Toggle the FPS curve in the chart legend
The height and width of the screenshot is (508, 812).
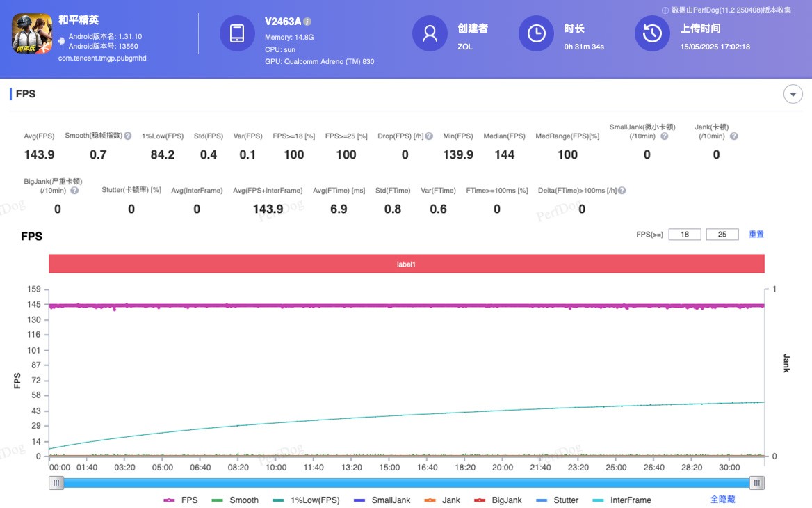coord(186,500)
